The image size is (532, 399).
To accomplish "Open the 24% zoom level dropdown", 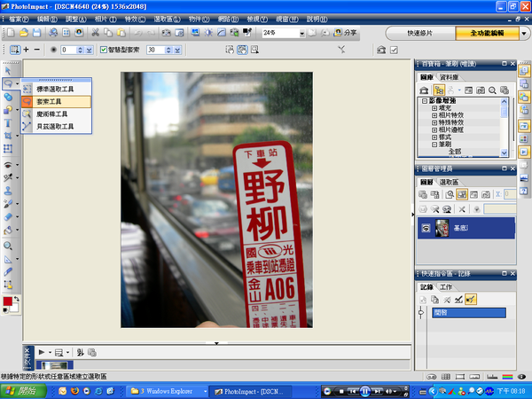I will tap(302, 34).
